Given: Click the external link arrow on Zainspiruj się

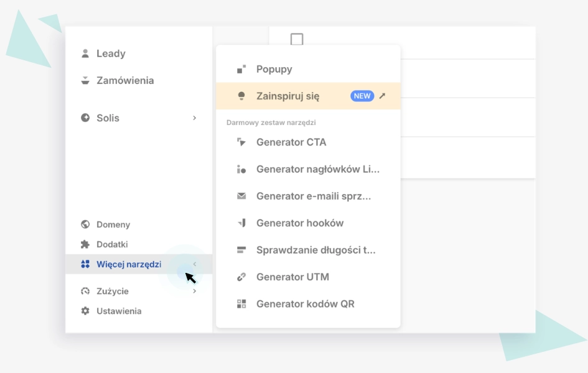Looking at the screenshot, I should point(382,96).
